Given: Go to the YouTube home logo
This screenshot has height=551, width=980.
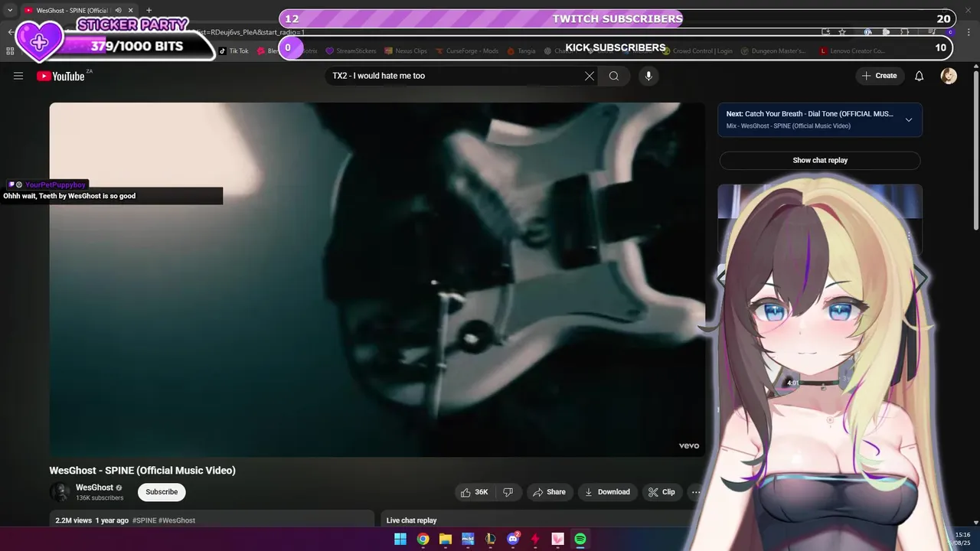Looking at the screenshot, I should pos(60,76).
